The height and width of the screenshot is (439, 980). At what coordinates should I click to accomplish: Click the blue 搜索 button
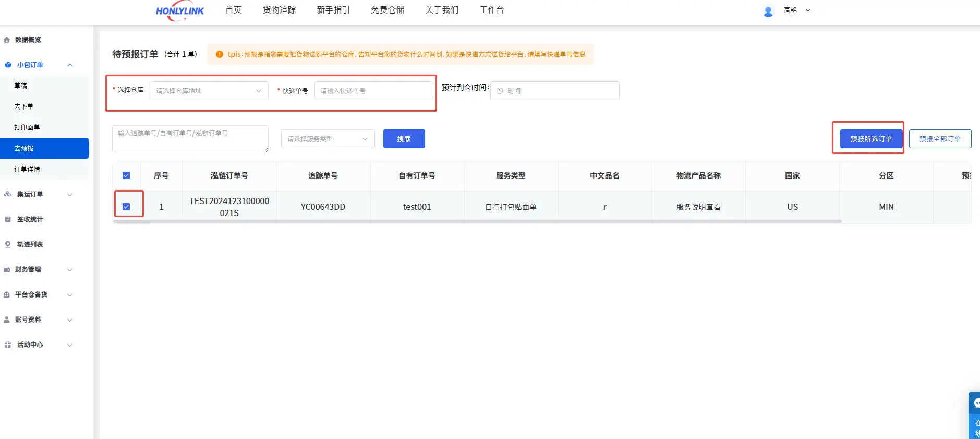[x=404, y=139]
